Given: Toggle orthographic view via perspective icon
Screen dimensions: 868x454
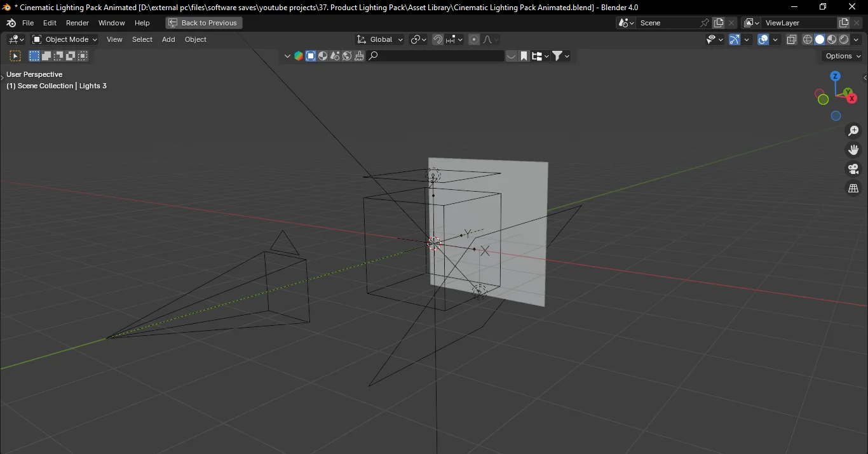Looking at the screenshot, I should point(853,188).
